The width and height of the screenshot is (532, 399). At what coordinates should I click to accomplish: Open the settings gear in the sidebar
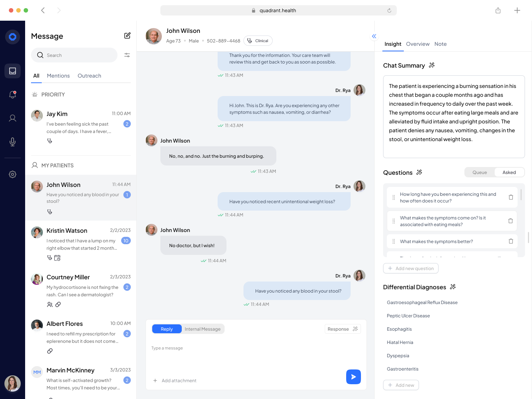tap(13, 174)
